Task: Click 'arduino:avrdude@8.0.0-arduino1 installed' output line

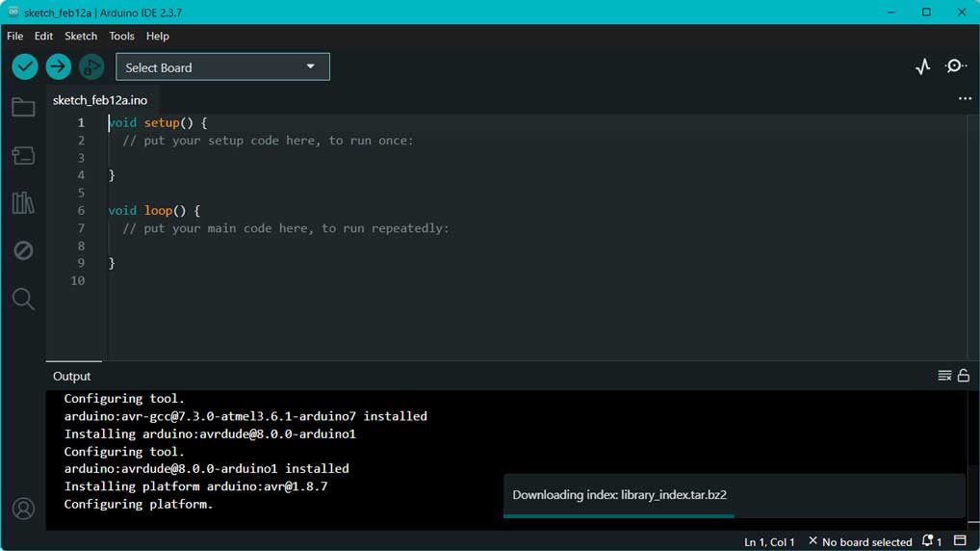Action: tap(206, 468)
